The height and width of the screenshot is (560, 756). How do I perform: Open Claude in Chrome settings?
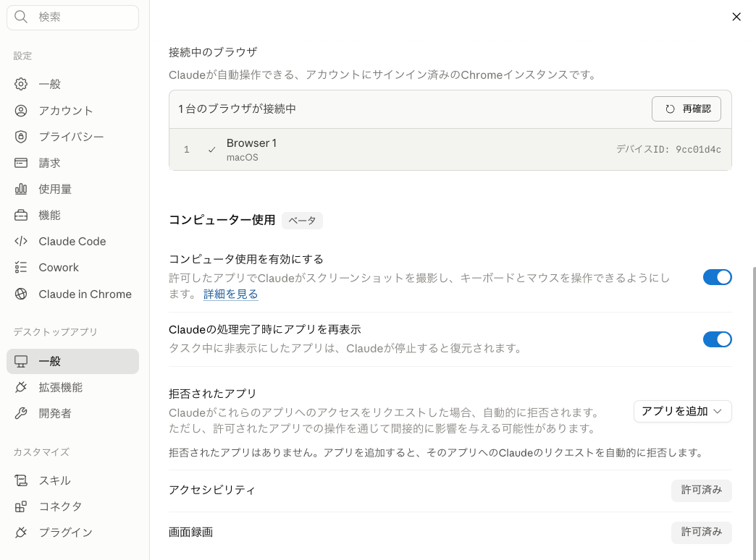click(x=73, y=294)
